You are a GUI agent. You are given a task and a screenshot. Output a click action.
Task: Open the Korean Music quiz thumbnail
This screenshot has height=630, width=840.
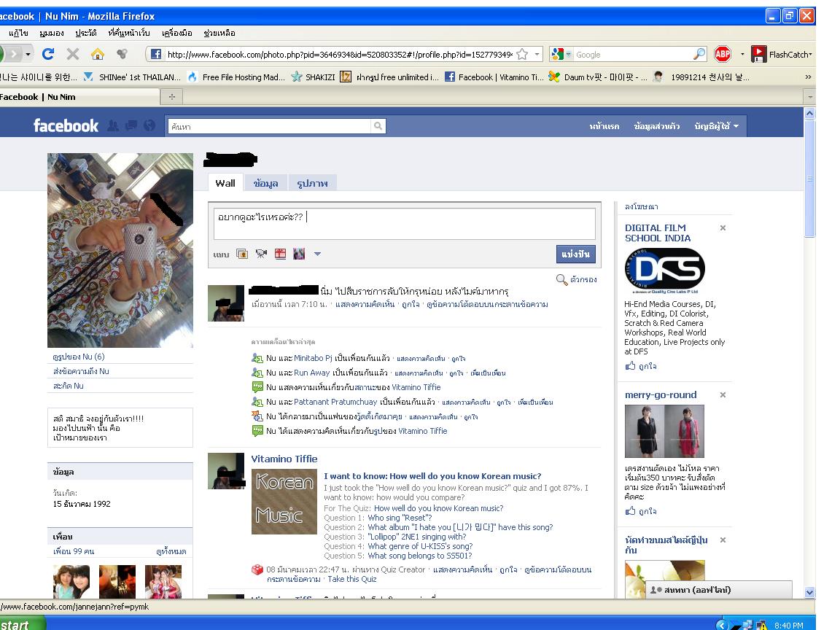click(284, 502)
